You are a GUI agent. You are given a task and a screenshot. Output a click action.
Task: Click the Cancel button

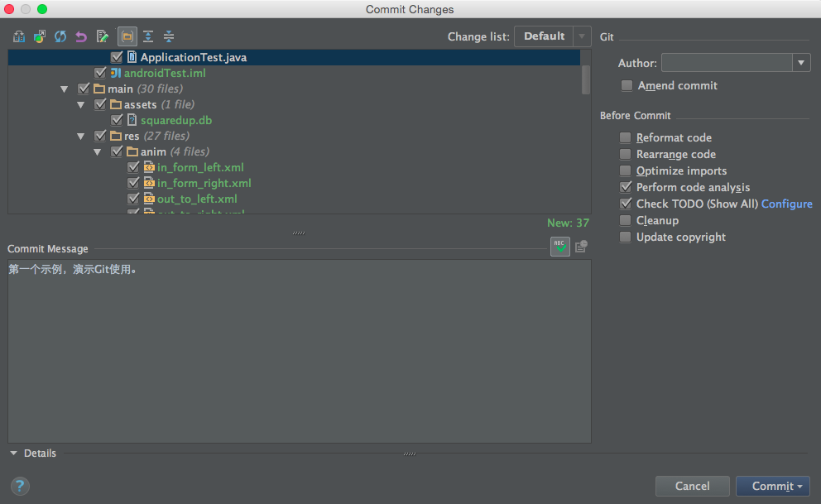click(x=692, y=486)
